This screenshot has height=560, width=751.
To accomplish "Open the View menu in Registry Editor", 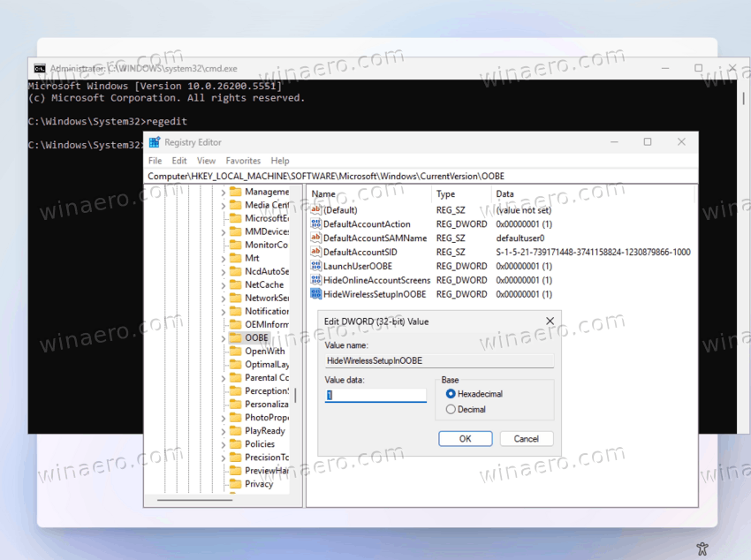I will (x=206, y=161).
